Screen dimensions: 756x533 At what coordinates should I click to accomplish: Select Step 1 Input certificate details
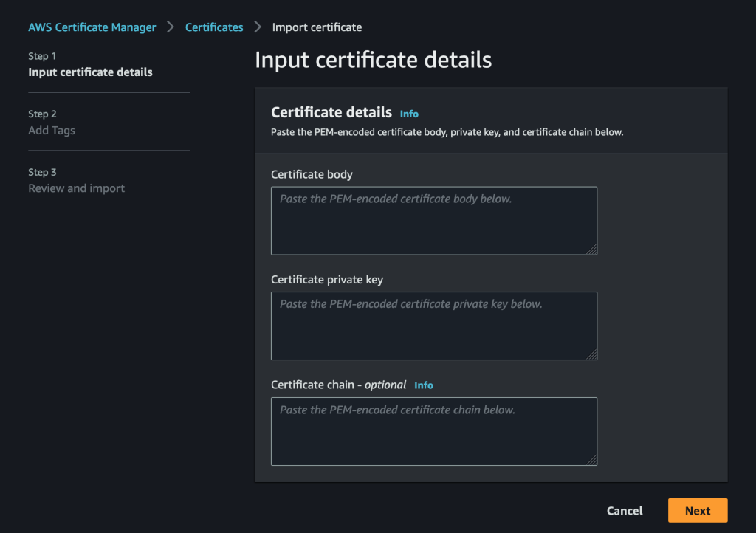(x=89, y=72)
